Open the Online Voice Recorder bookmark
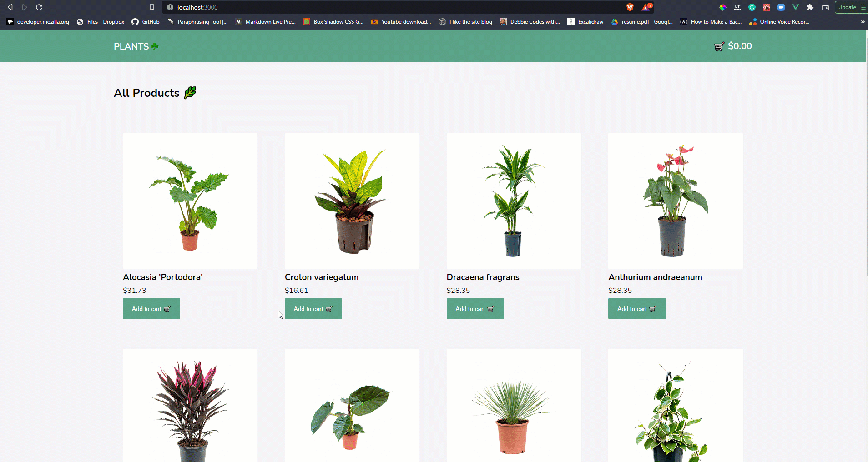The width and height of the screenshot is (868, 462). [779, 22]
